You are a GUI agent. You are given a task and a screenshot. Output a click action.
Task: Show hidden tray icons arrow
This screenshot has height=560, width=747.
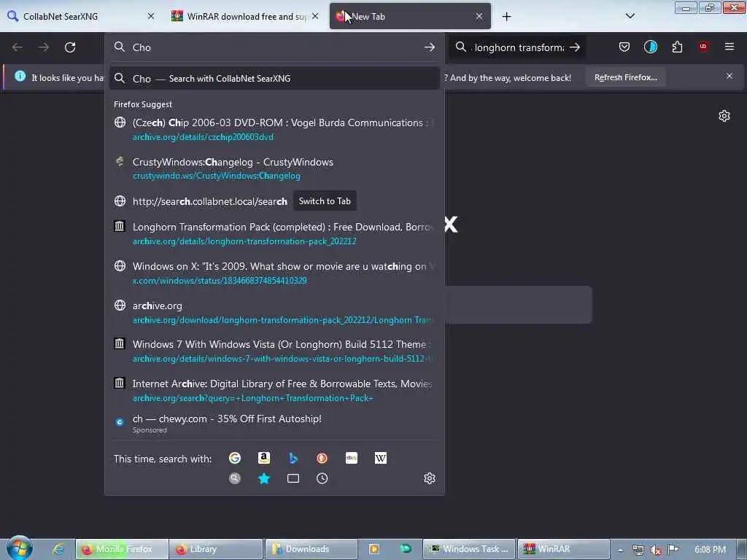coord(620,550)
